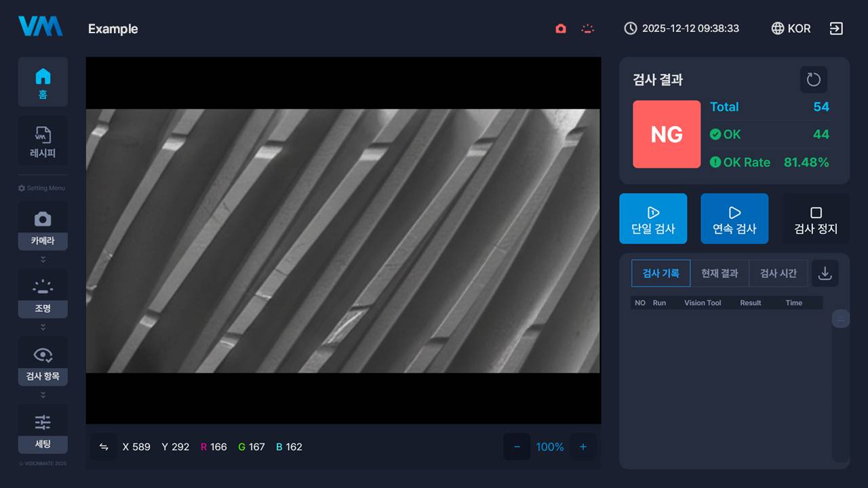Toggle the swap arrows beside coordinates
Image resolution: width=868 pixels, height=488 pixels.
[x=104, y=447]
